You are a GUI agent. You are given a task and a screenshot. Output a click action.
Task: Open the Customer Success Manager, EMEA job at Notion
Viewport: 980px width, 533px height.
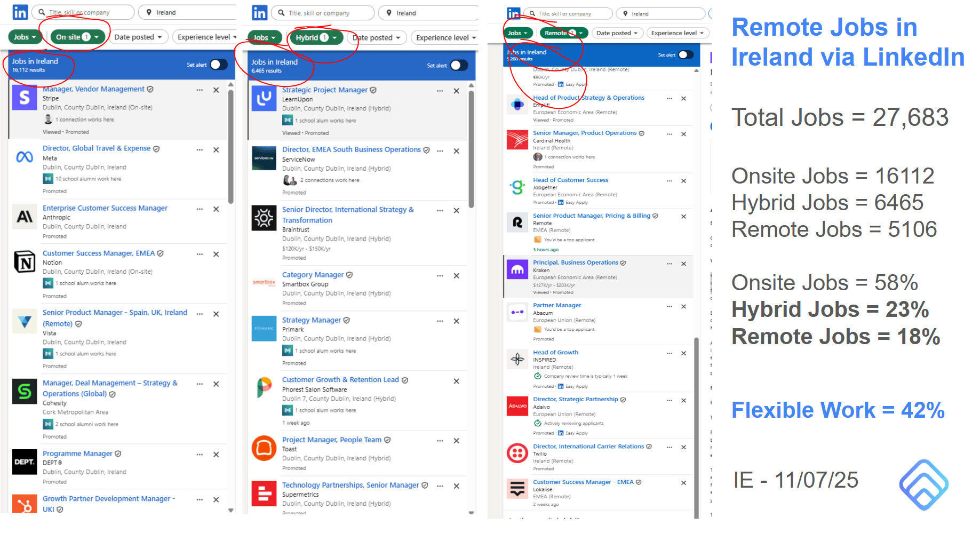(99, 253)
